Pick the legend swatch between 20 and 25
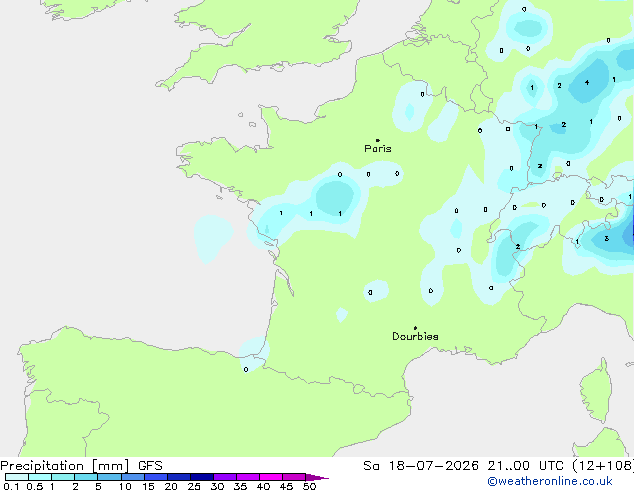Screen dimensions: 634x490 pos(179,477)
